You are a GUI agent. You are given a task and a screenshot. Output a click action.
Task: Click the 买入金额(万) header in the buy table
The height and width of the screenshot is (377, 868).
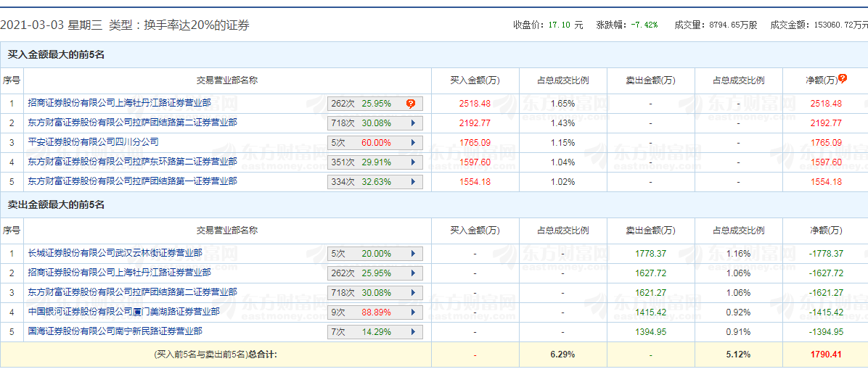pyautogui.click(x=475, y=80)
